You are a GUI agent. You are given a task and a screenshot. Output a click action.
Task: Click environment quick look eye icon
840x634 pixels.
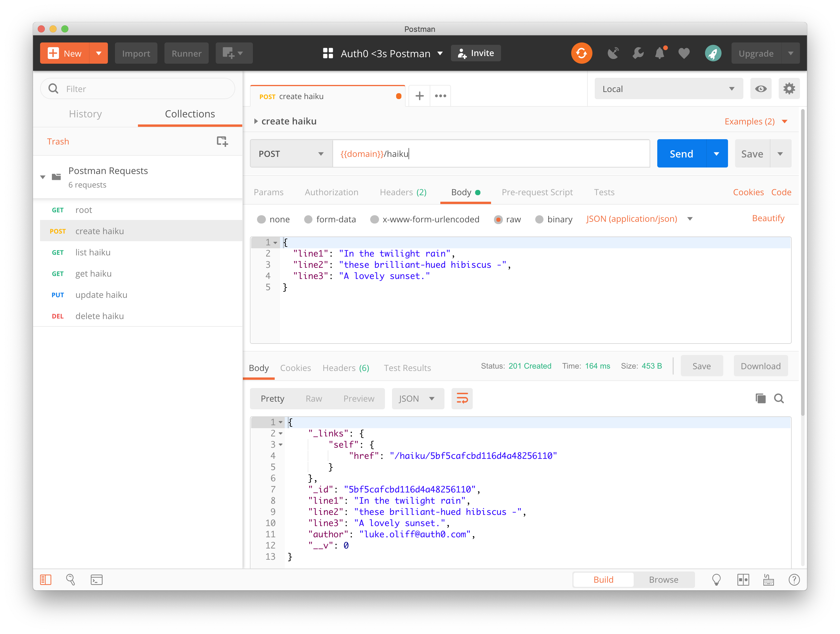pos(761,89)
